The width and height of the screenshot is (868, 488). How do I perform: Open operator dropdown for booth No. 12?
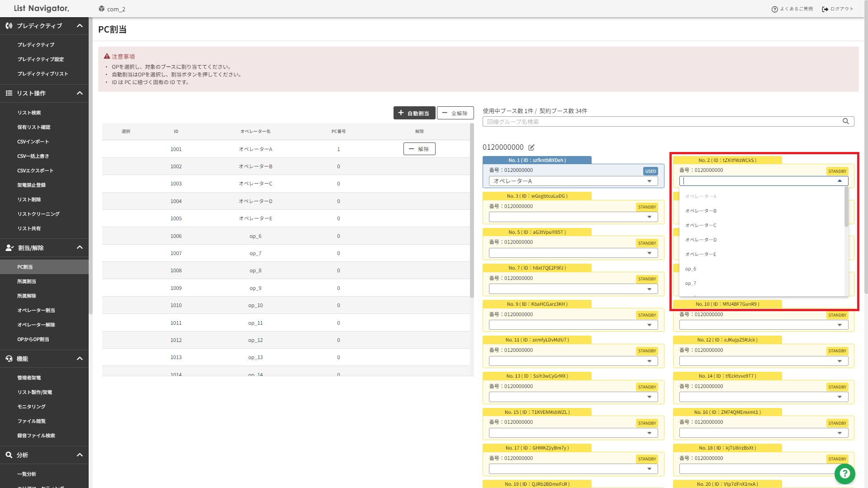pyautogui.click(x=764, y=361)
